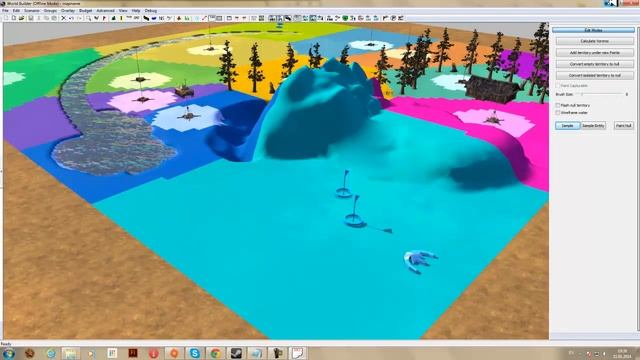The width and height of the screenshot is (640, 360).
Task: Open the Groups menu
Action: (x=50, y=11)
